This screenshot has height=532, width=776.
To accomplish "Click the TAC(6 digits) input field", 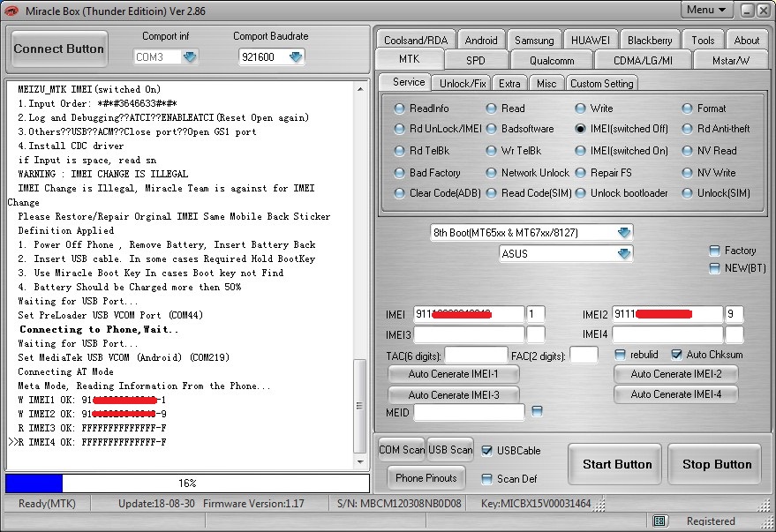I will pos(476,355).
